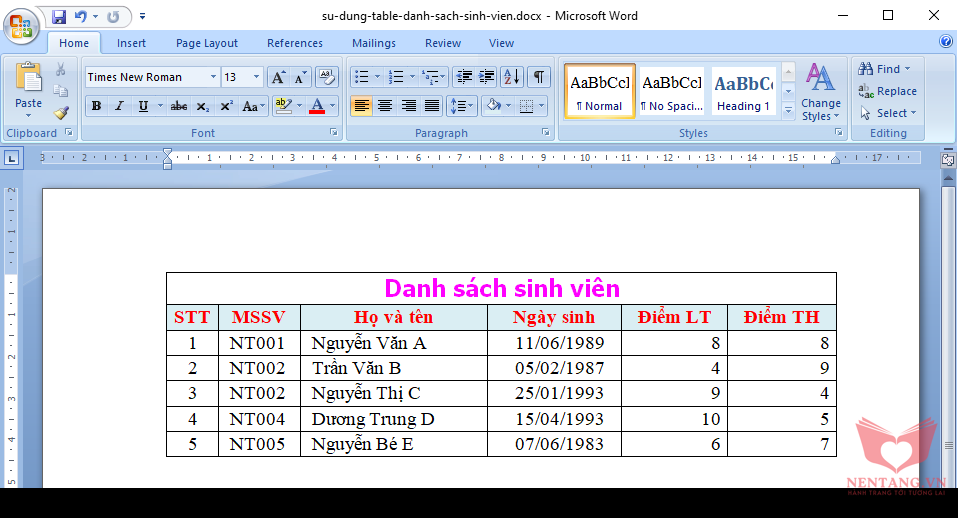
Task: Open the font size 13 dropdown
Action: [x=256, y=77]
